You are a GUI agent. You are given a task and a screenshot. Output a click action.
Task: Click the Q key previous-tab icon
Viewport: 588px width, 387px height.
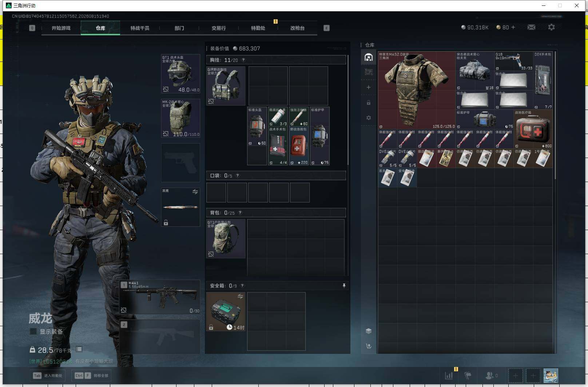tap(32, 28)
